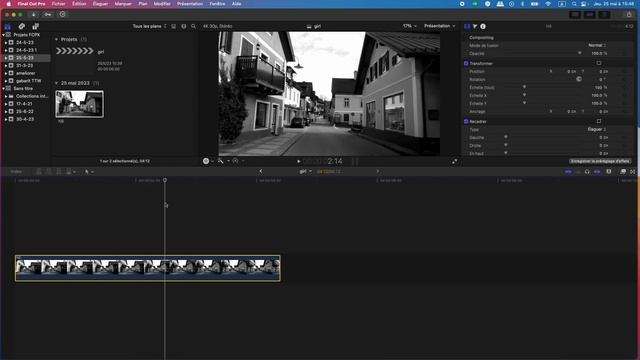Click the import media arrow icon
Viewport: 640px width, 360px height.
[33, 14]
